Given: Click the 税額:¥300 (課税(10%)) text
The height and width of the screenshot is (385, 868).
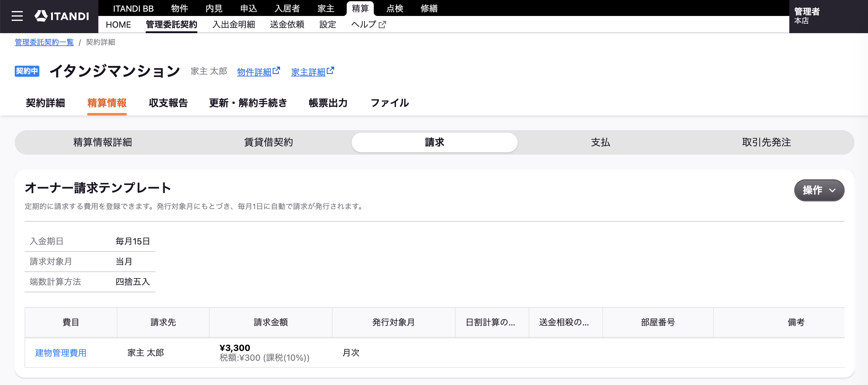Looking at the screenshot, I should pyautogui.click(x=265, y=358).
